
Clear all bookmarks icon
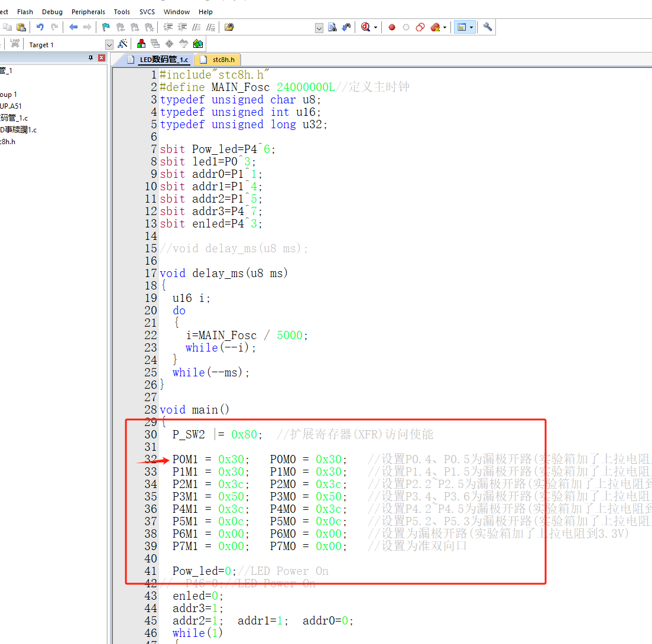[x=149, y=27]
